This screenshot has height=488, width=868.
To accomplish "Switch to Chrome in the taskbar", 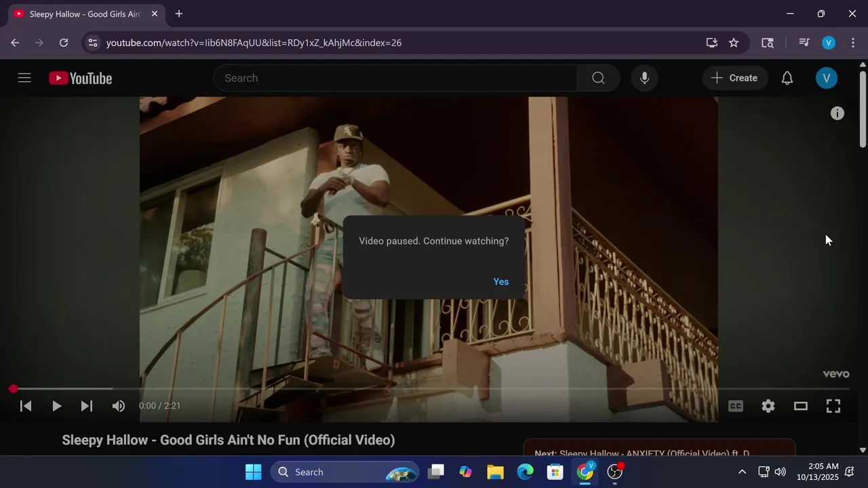I will (585, 472).
